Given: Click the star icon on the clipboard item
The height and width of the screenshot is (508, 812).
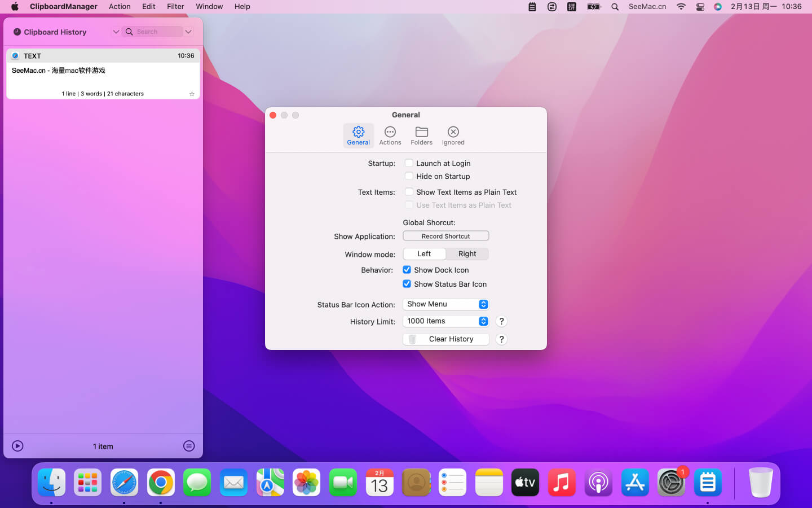Looking at the screenshot, I should pyautogui.click(x=192, y=94).
